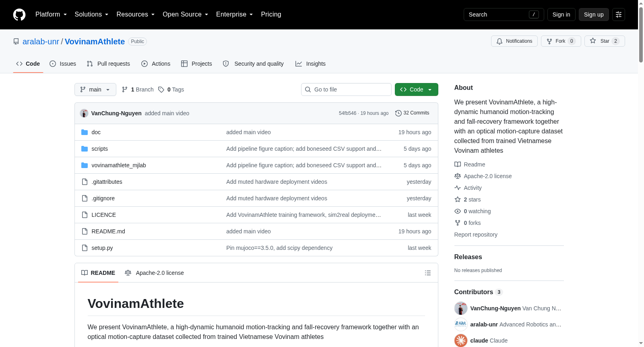The height and width of the screenshot is (347, 644).
Task: Click the commit history clock icon
Action: click(x=398, y=113)
